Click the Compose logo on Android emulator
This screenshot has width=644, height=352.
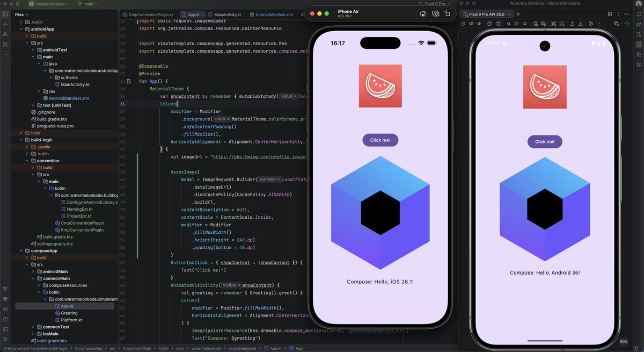pyautogui.click(x=545, y=210)
